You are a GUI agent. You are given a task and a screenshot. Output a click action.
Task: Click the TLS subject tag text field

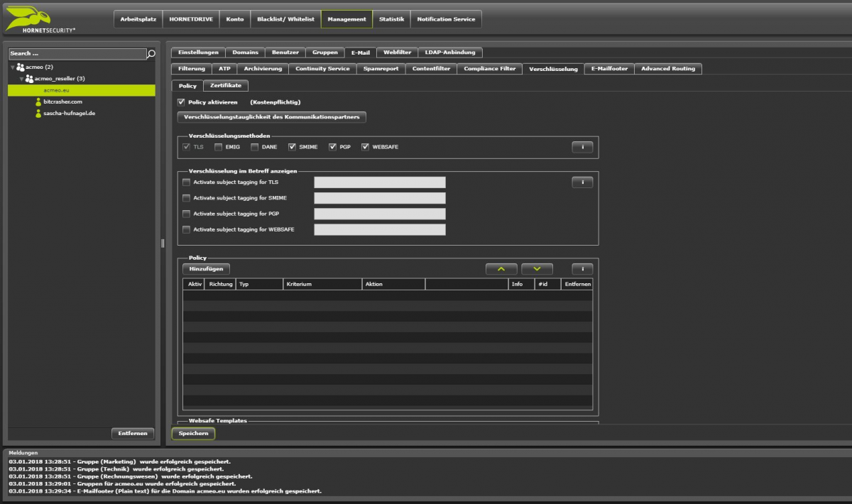pyautogui.click(x=380, y=182)
